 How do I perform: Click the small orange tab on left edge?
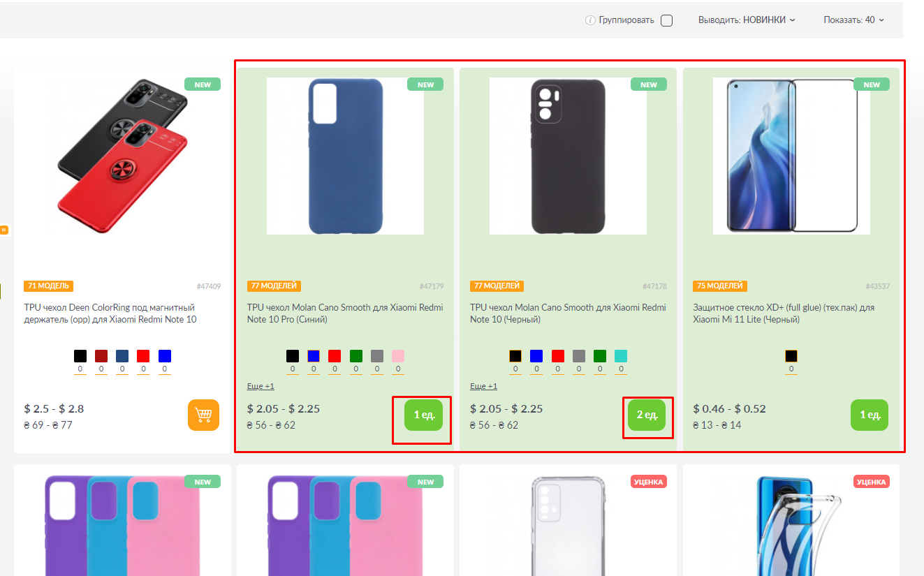tap(3, 230)
